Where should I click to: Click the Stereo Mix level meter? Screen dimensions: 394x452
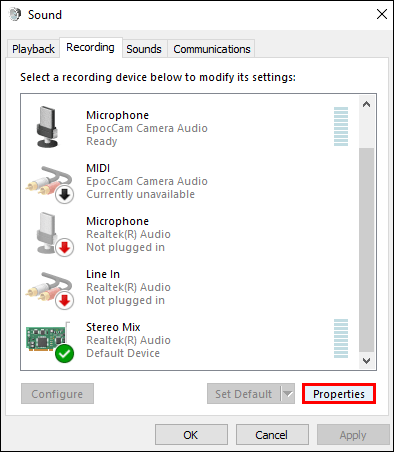tap(341, 338)
